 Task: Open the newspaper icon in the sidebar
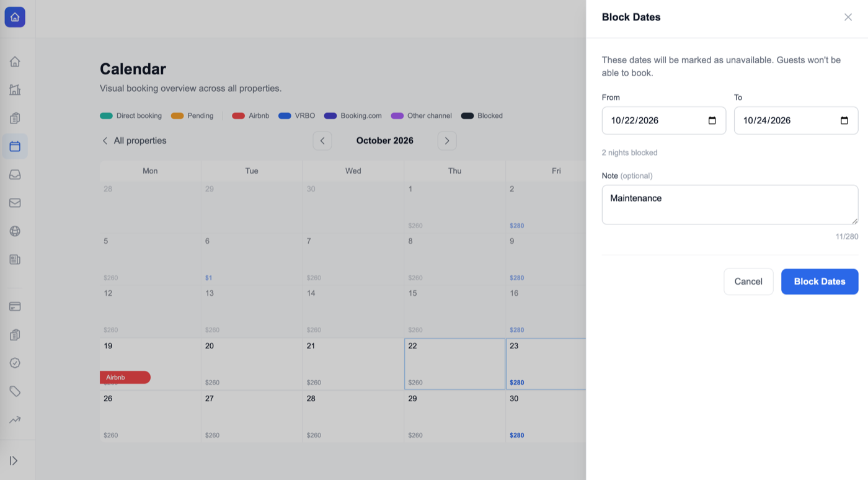15,260
